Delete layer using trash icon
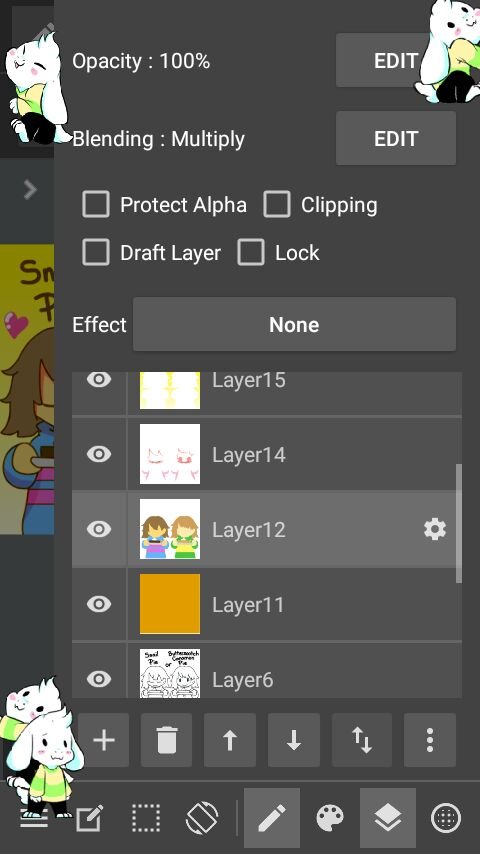This screenshot has width=480, height=854. click(x=167, y=740)
